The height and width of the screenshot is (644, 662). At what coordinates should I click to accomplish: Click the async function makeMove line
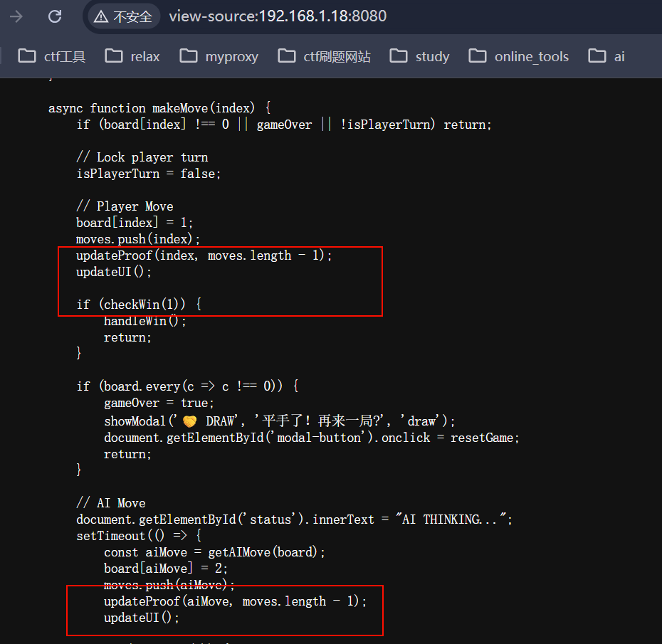[159, 108]
